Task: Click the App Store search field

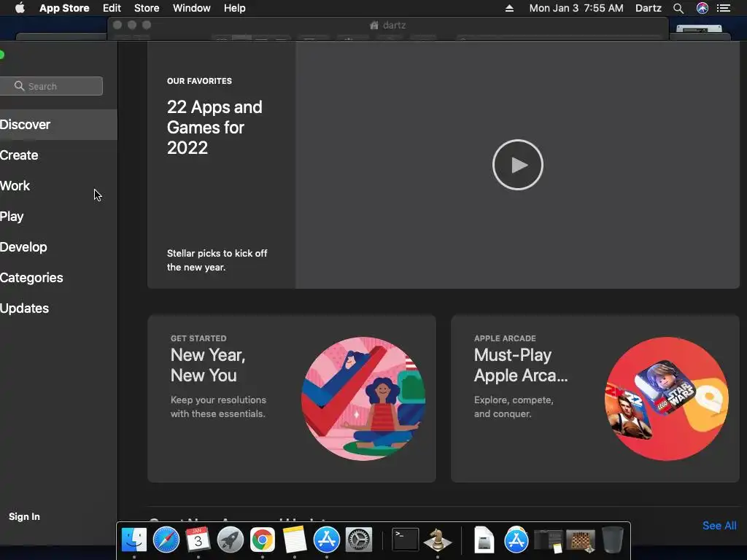Action: 51,86
